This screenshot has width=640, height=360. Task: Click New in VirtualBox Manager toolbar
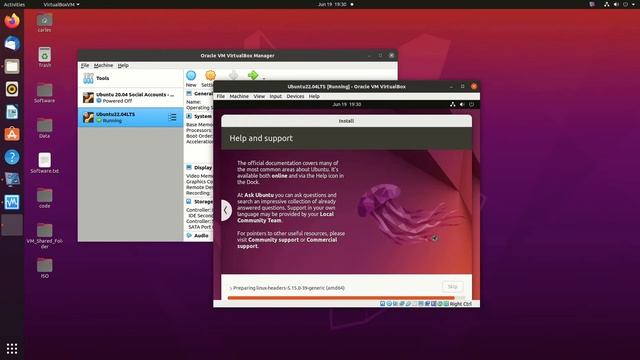(191, 78)
